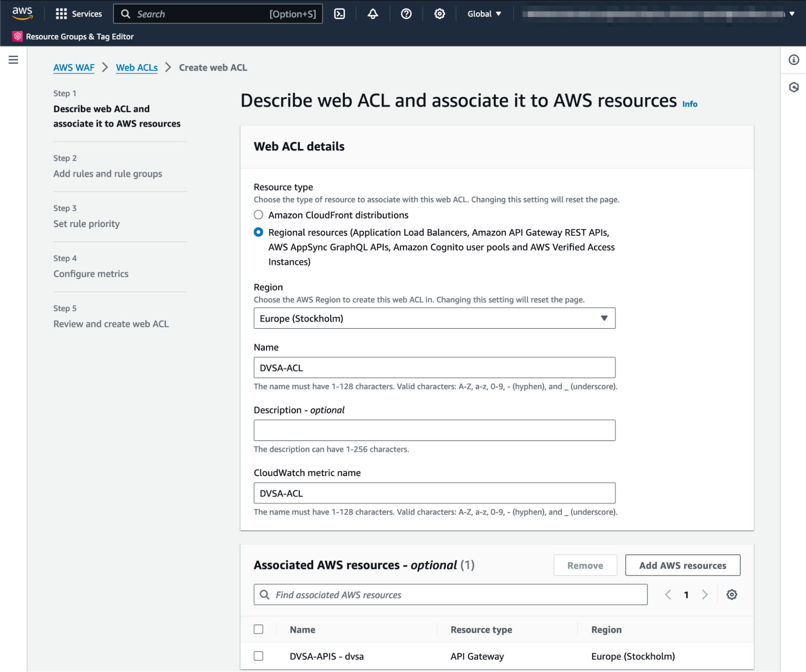Screen dimensions: 806x672
Task: Sort by Resource type column header
Action: 481,629
